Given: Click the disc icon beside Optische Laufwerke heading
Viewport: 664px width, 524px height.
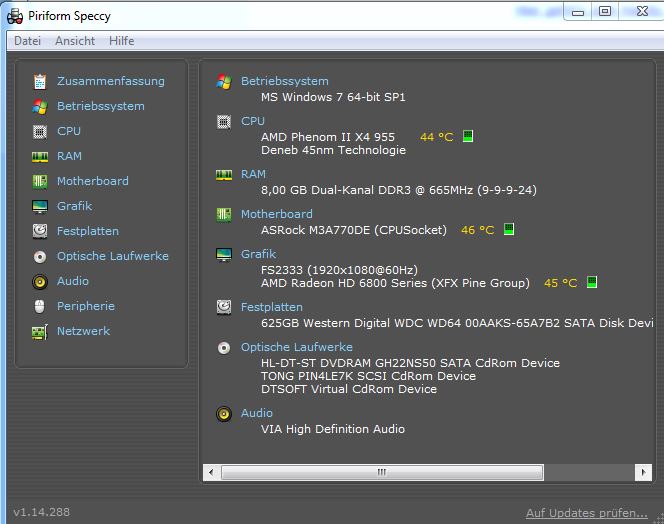Looking at the screenshot, I should pos(224,348).
